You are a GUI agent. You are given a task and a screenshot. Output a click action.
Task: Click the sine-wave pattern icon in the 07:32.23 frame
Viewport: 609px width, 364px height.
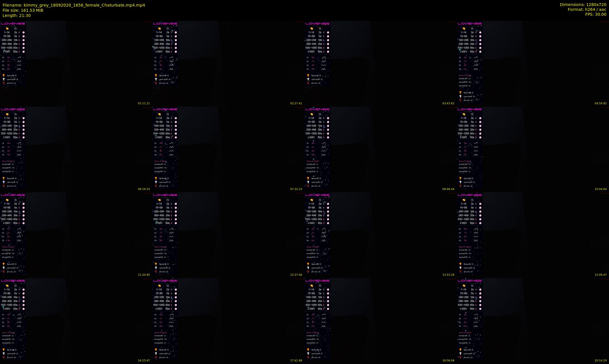pyautogui.click(x=171, y=151)
